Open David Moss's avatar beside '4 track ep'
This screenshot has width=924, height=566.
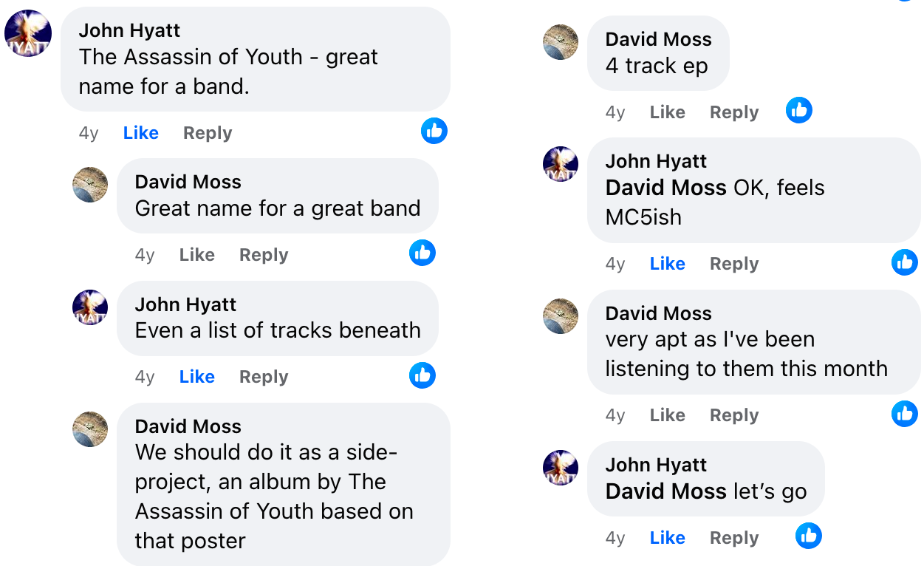coord(561,42)
